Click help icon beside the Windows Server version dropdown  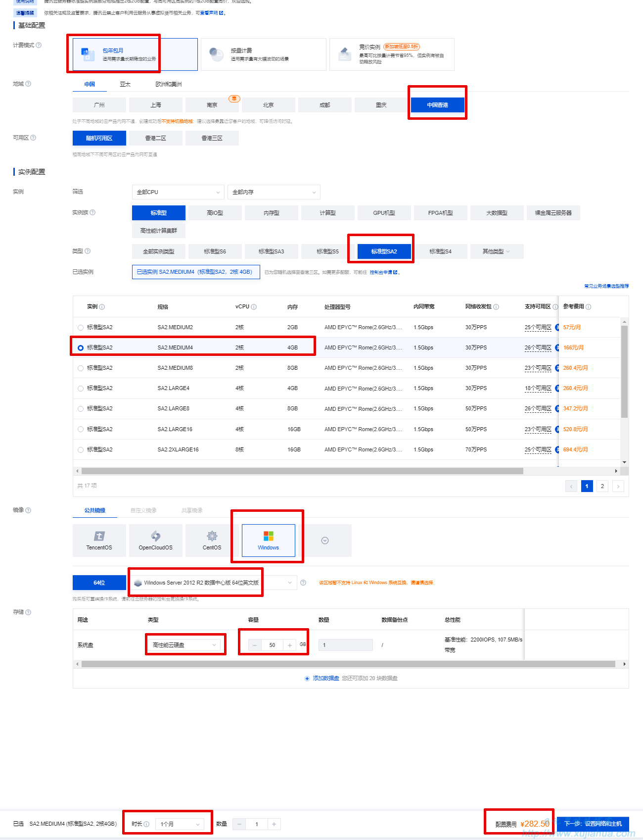click(x=303, y=583)
